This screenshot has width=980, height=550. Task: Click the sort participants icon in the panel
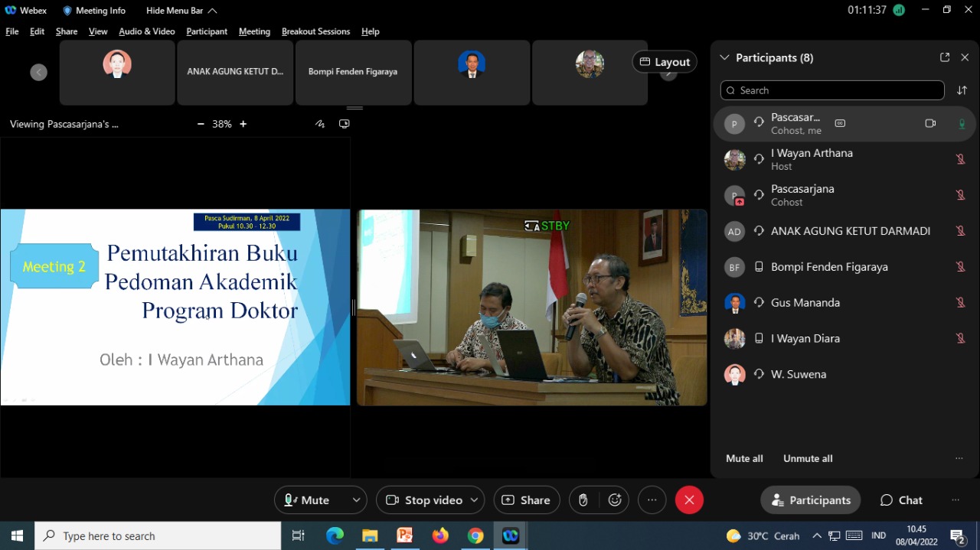point(962,90)
